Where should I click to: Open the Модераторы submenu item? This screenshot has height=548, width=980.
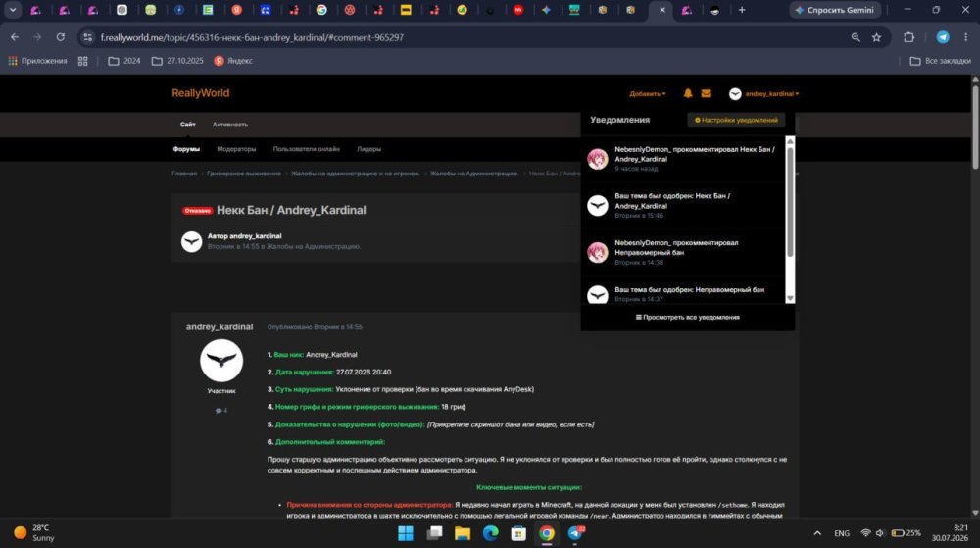coord(236,149)
